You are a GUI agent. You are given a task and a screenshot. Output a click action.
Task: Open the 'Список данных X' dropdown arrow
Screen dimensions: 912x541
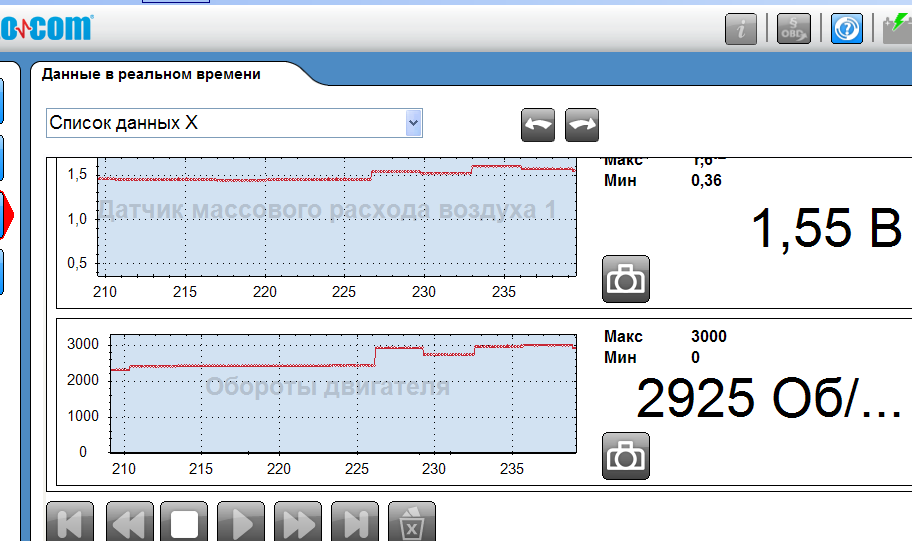414,123
